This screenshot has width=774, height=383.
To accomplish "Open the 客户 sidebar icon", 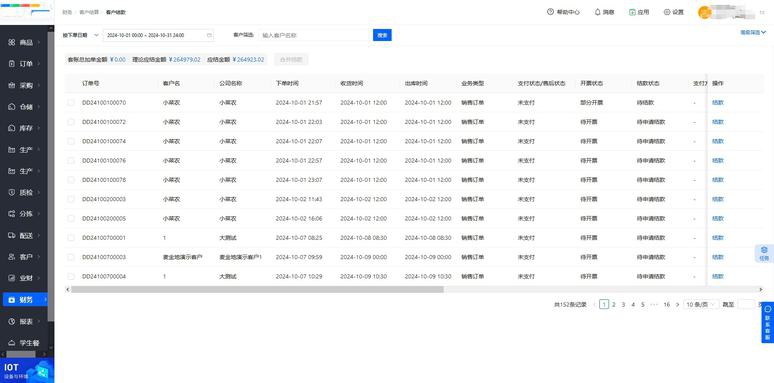I will 12,257.
